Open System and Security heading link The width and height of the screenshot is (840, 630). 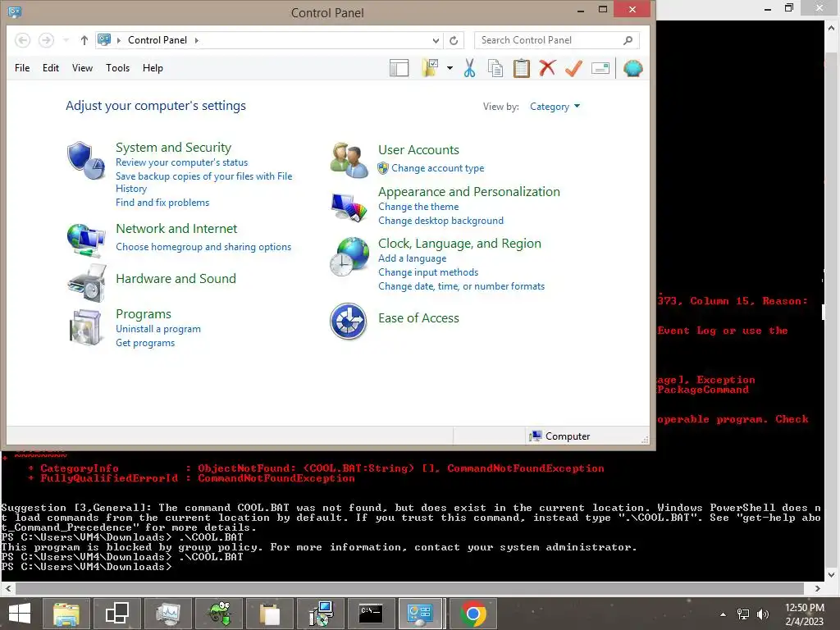click(x=174, y=148)
